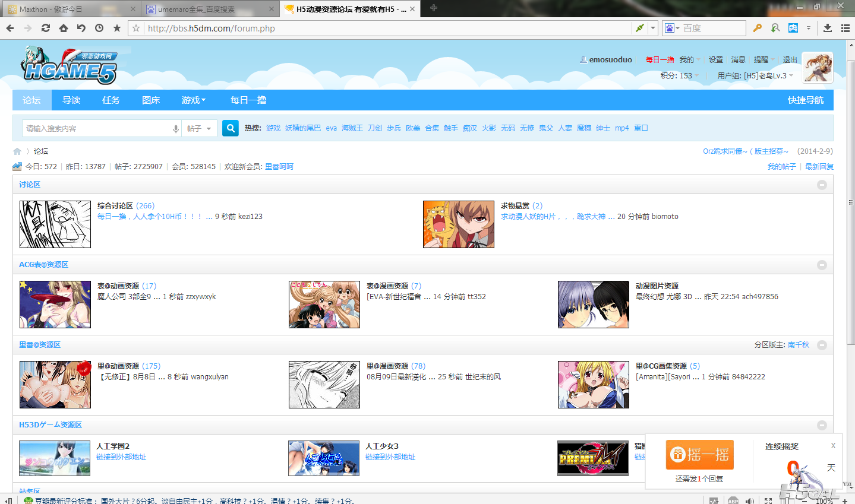Expand the 用户组 [H5]老鸟Lv.3 dropdown
Viewport: 855px width, 504px height.
pos(755,75)
